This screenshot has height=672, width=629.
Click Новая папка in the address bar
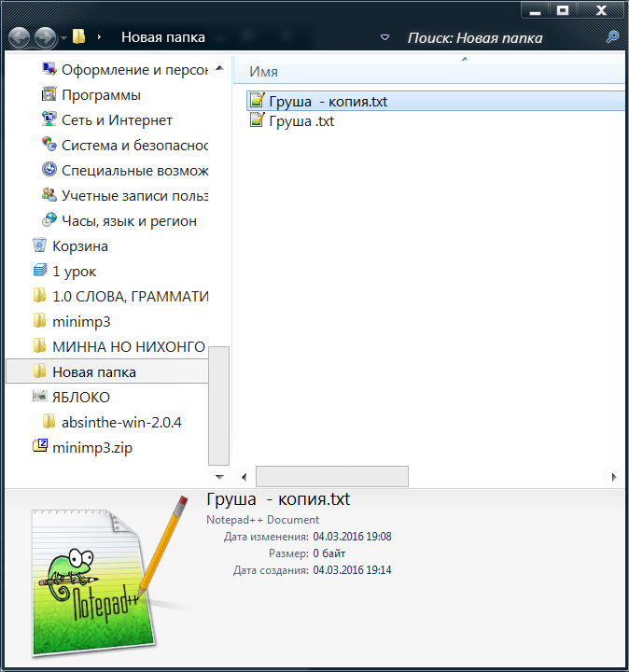(x=162, y=37)
